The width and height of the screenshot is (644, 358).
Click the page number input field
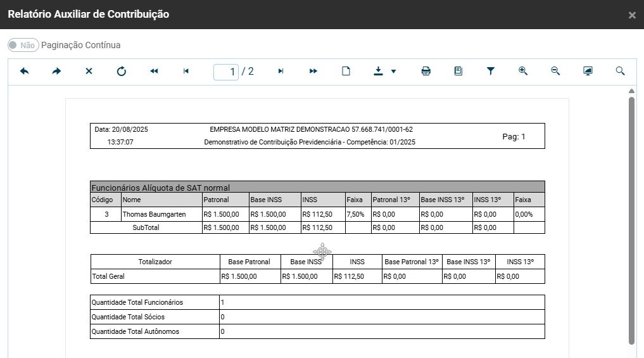pyautogui.click(x=226, y=72)
